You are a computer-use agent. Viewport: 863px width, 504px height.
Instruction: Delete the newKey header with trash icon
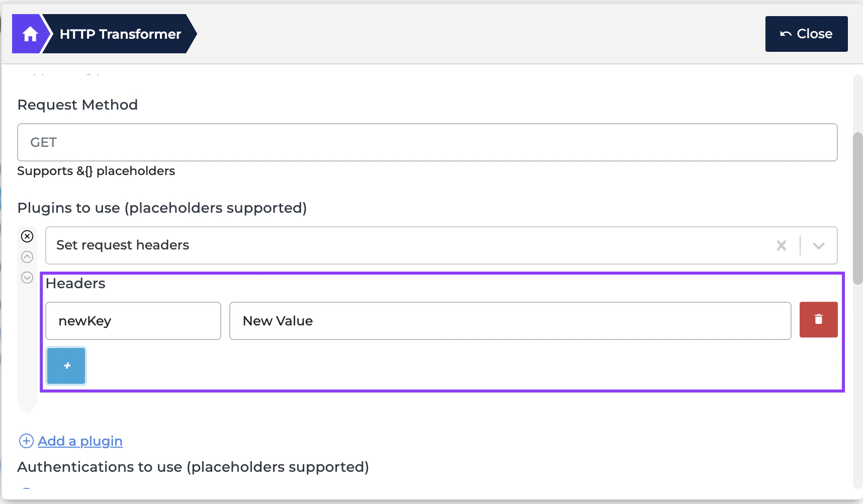tap(818, 319)
